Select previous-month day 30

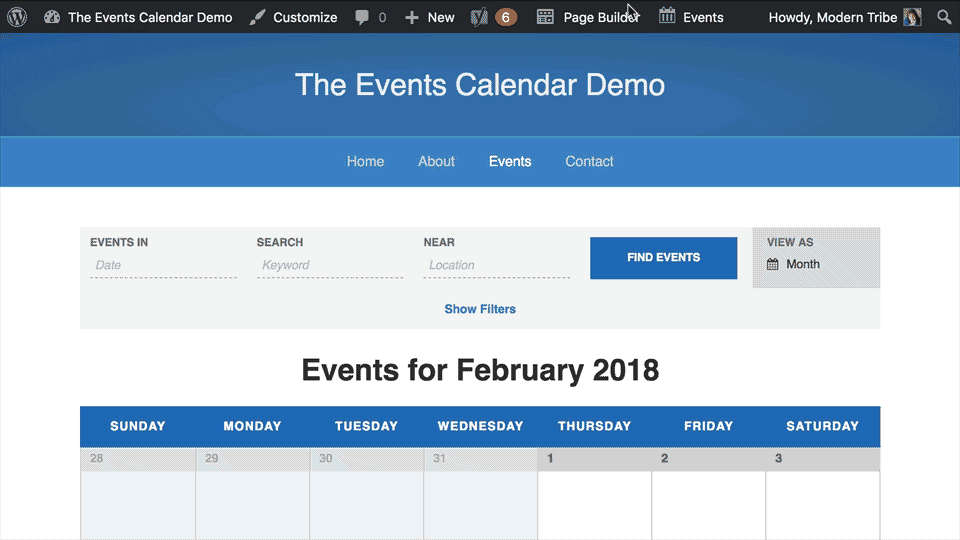[x=325, y=459]
